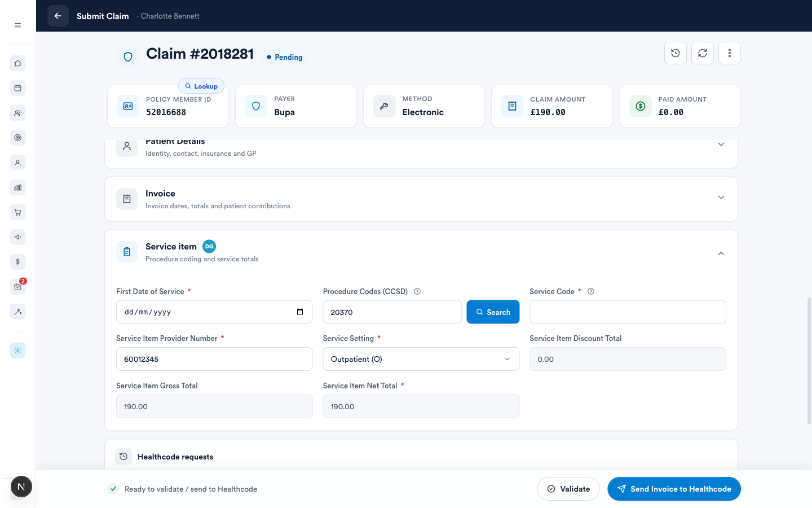Click the back arrow next to Submit Claim
Image resolution: width=812 pixels, height=508 pixels.
click(58, 16)
